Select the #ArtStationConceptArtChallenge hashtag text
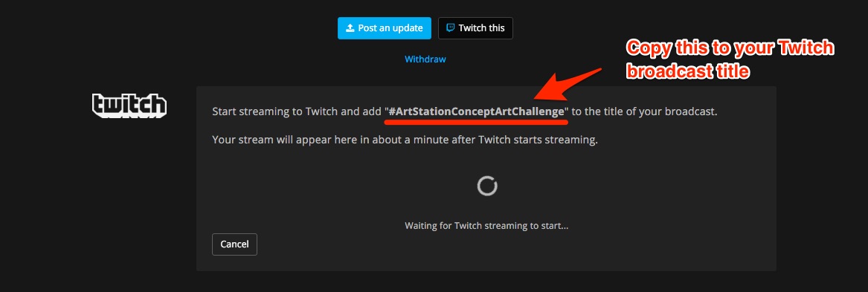 [x=477, y=111]
